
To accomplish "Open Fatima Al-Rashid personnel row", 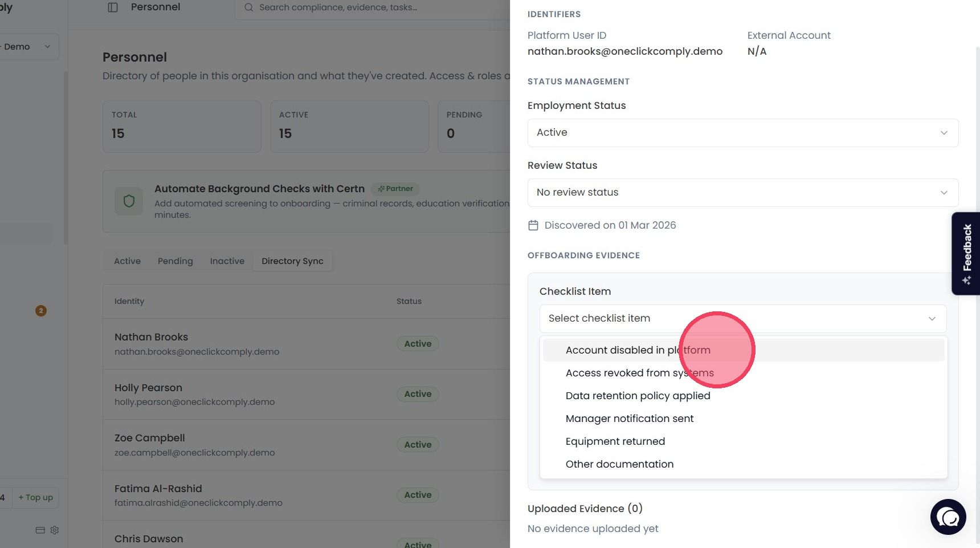I will [307, 495].
